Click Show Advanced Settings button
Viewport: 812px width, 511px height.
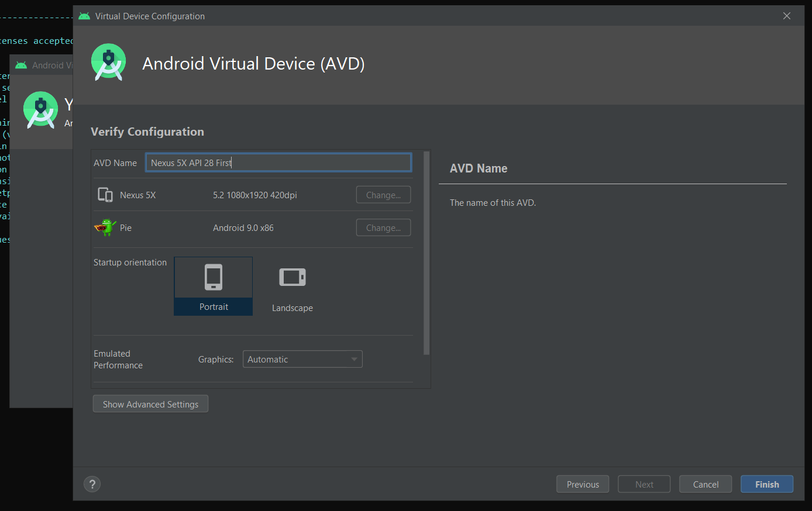150,404
